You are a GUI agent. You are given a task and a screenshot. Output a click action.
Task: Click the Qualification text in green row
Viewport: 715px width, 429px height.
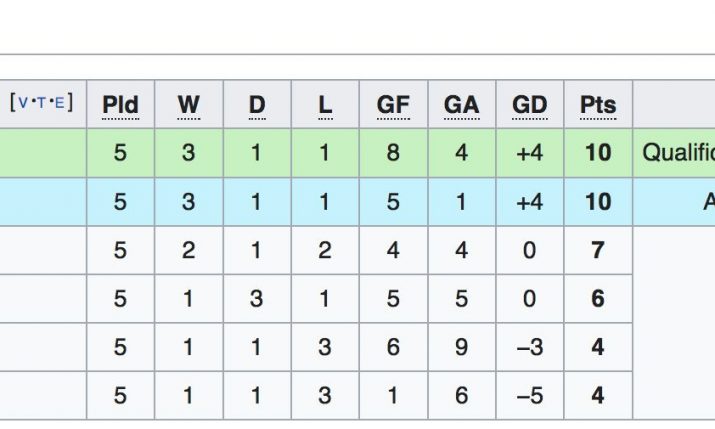point(679,153)
